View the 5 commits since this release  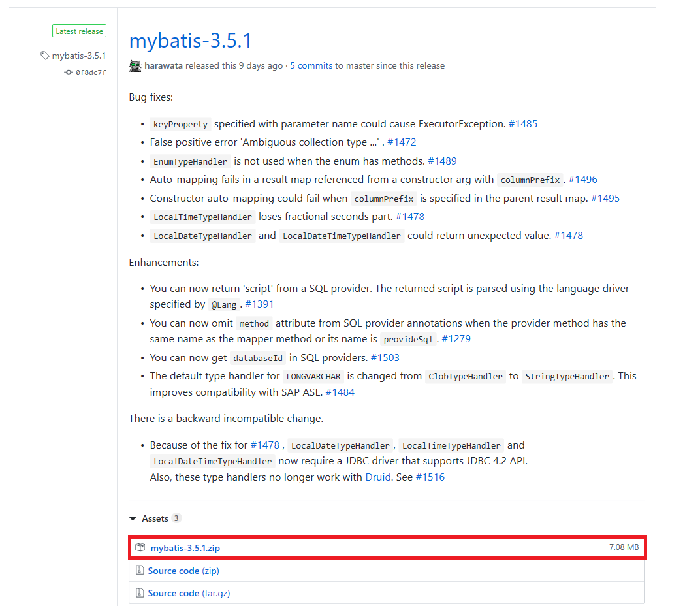coord(311,66)
